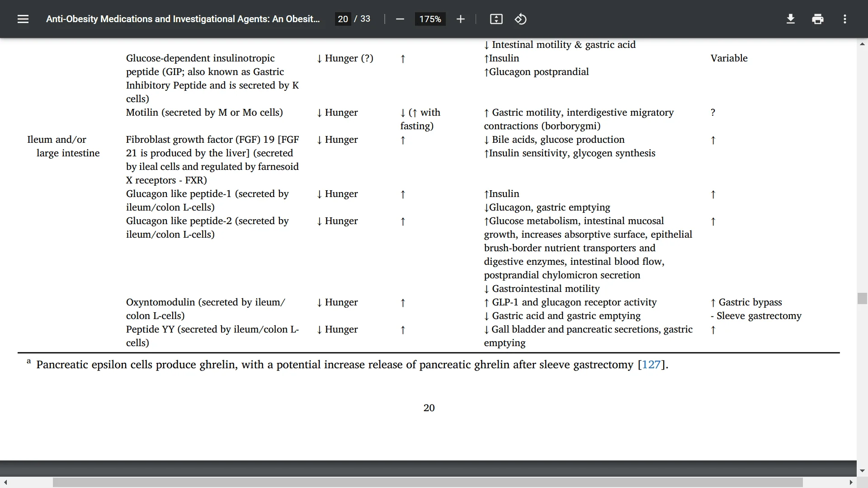The width and height of the screenshot is (868, 488).
Task: Click the '↓ (↑ with' cell text
Action: (x=420, y=113)
